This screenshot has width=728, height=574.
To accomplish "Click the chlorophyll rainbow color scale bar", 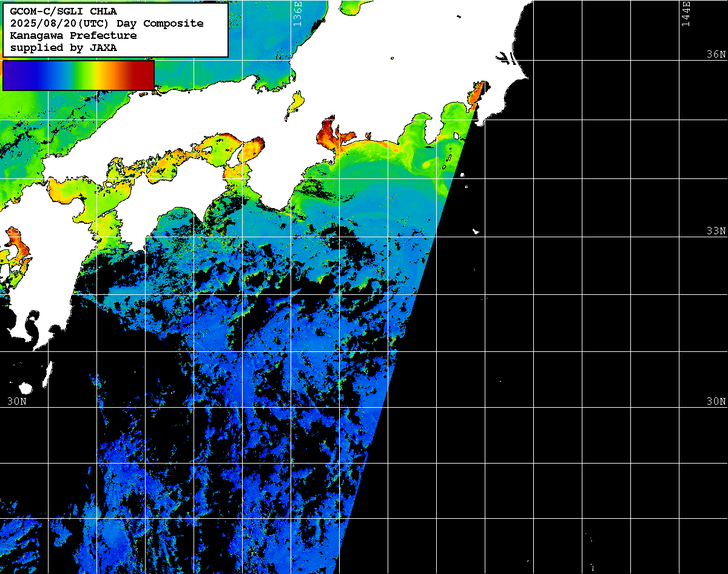I will pos(78,75).
